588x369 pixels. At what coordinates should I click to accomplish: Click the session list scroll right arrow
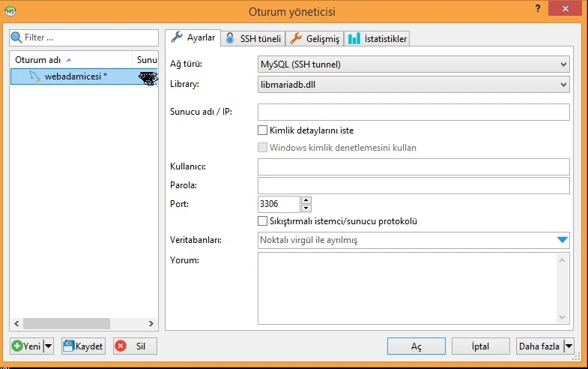tap(151, 323)
